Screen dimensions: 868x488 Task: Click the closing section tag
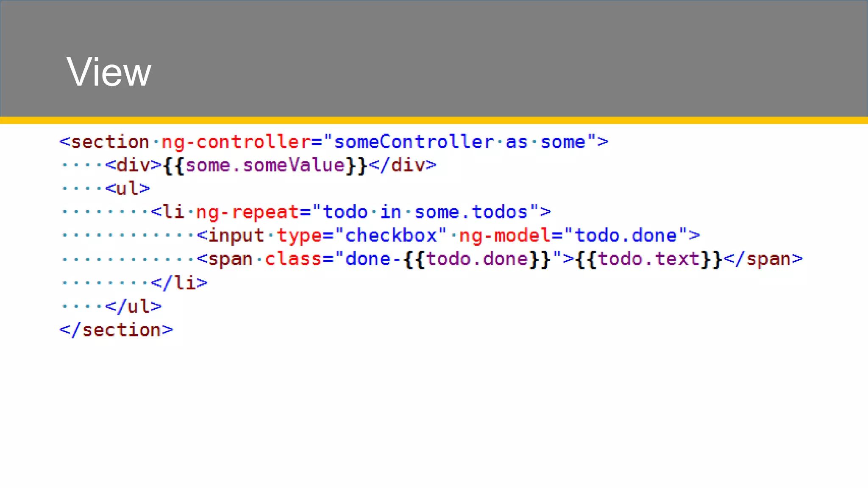tap(116, 330)
